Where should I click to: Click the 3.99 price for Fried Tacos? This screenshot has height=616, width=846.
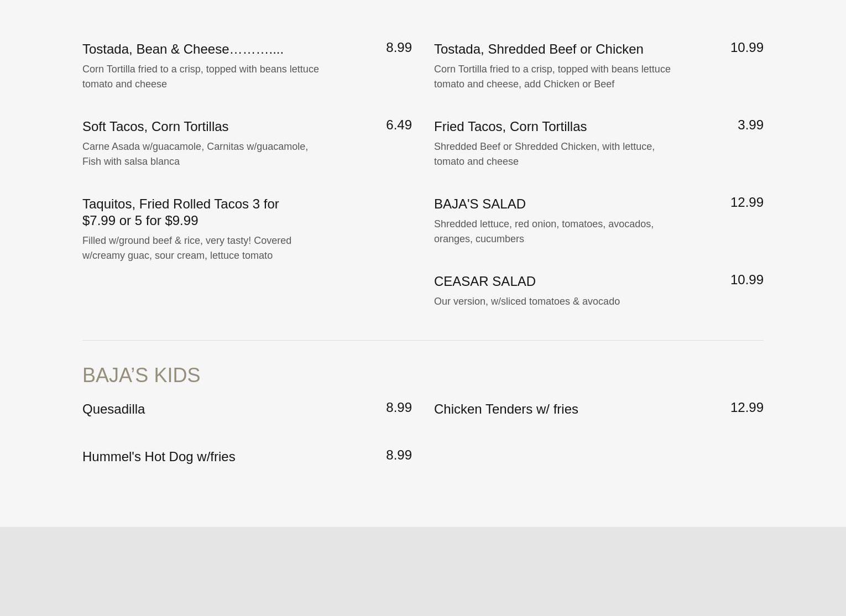pos(750,125)
